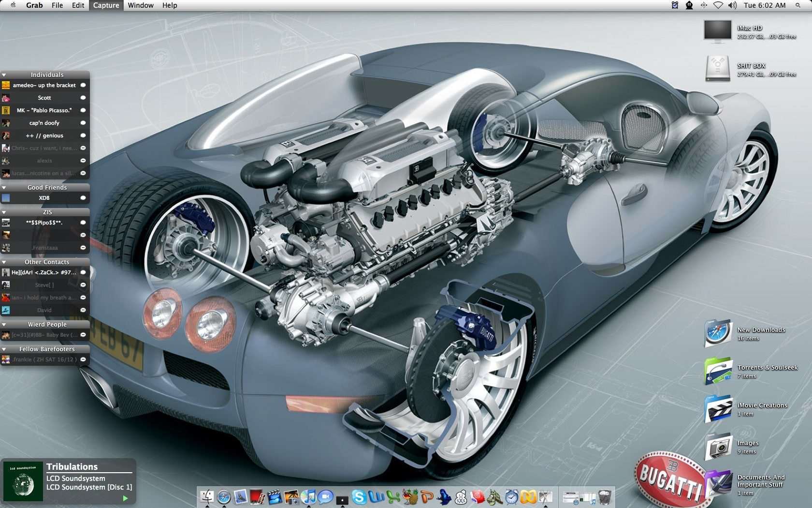The width and height of the screenshot is (812, 508).
Task: Select contact "++ // genious"
Action: [45, 135]
